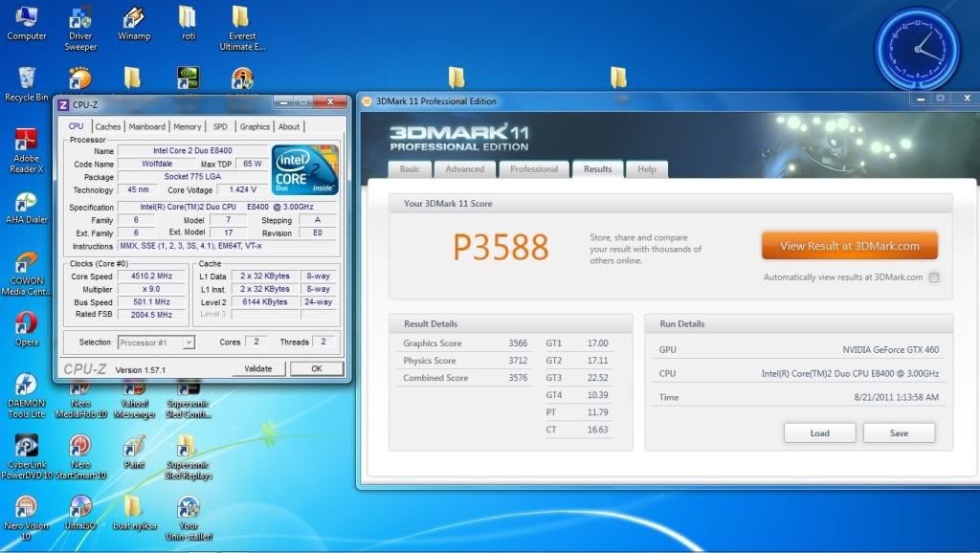Open the Winamp desktop shortcut
The height and width of the screenshot is (553, 980).
coord(134,23)
